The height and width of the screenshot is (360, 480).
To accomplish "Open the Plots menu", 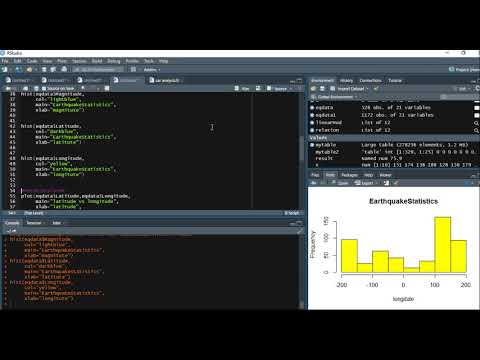I will (x=62, y=61).
